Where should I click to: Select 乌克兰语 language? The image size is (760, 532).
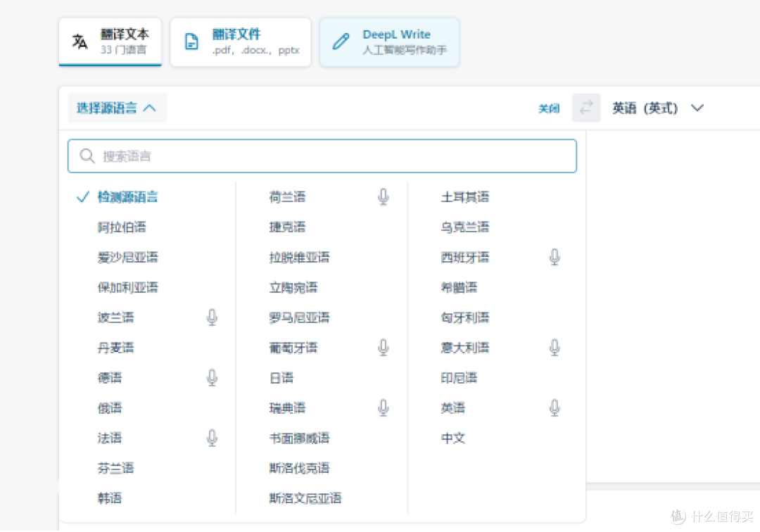[465, 227]
